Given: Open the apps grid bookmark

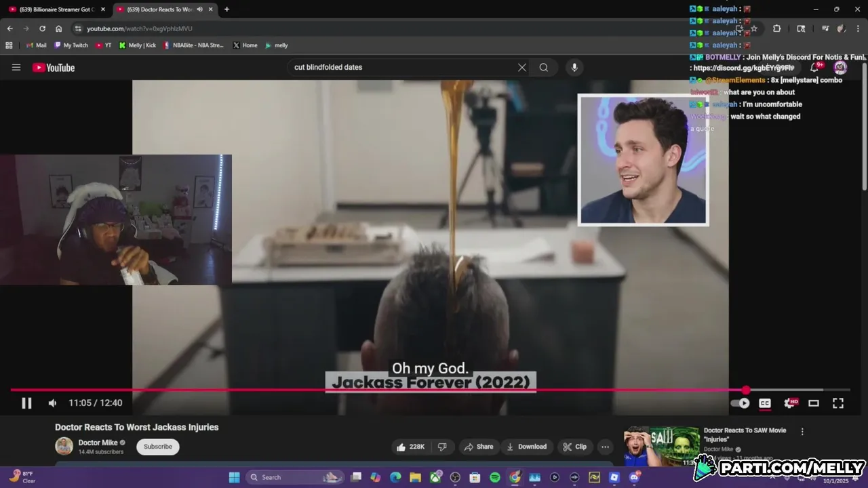Looking at the screenshot, I should click(9, 45).
